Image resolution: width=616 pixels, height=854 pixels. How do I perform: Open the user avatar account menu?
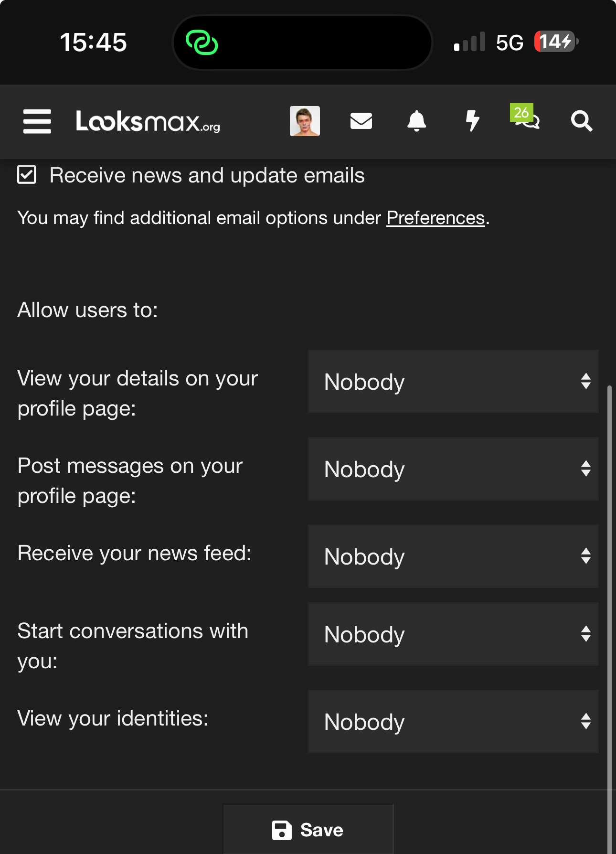coord(305,121)
